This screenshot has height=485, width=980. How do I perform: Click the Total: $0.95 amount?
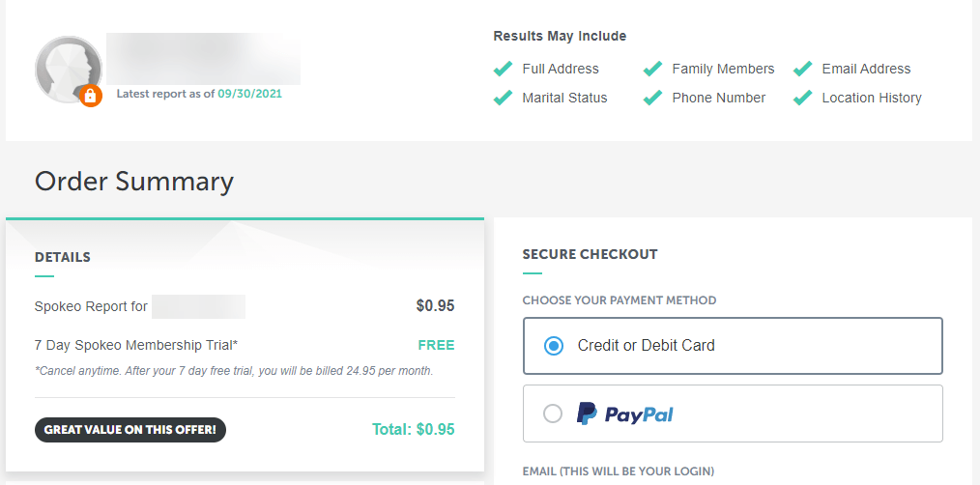(413, 429)
